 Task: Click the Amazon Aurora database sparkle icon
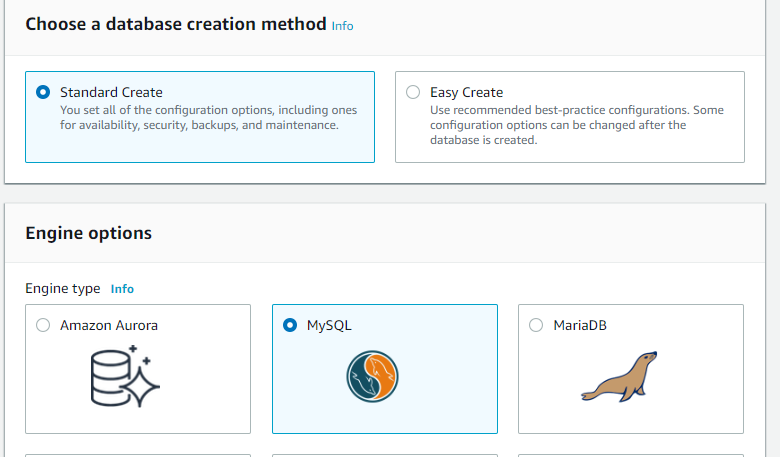pyautogui.click(x=125, y=376)
